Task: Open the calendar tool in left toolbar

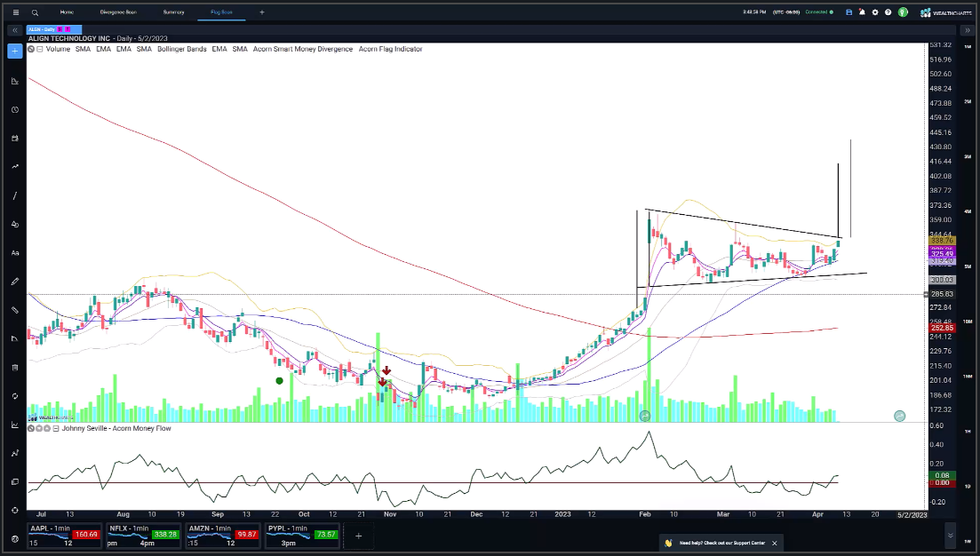Action: point(15,138)
